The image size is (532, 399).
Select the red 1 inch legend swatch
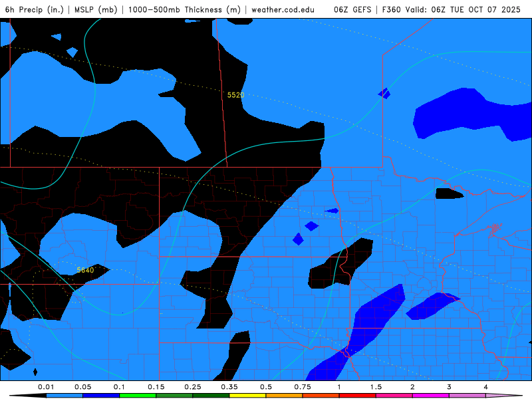click(358, 396)
